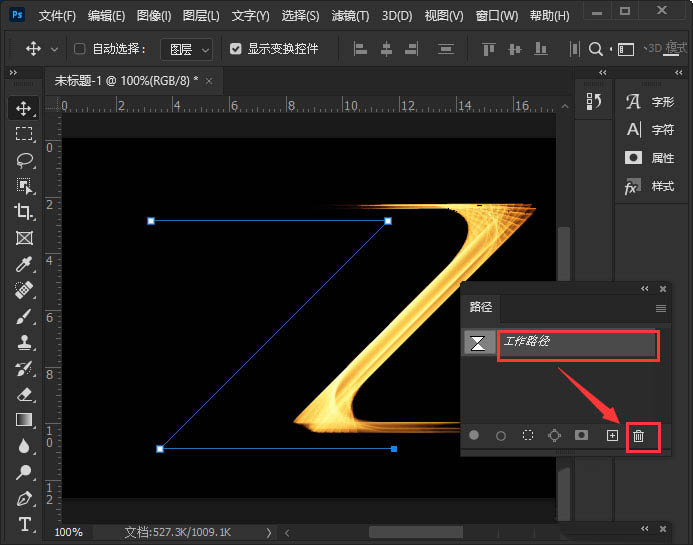Collapse Paths panel double arrow

pos(645,289)
